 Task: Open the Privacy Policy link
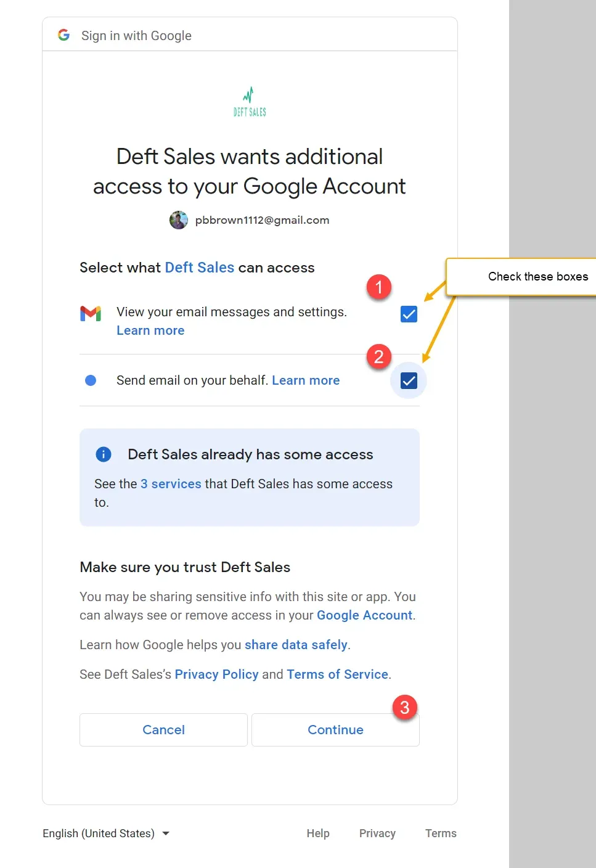[x=216, y=674]
